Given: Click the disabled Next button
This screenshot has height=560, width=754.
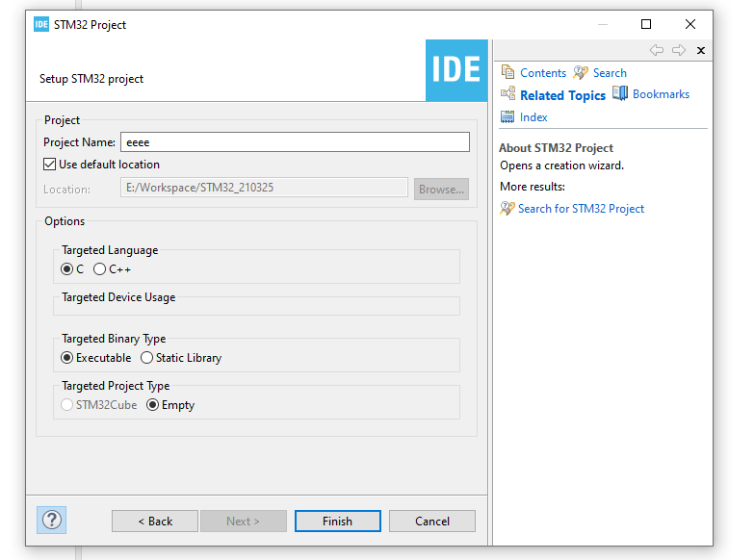Looking at the screenshot, I should click(x=244, y=522).
